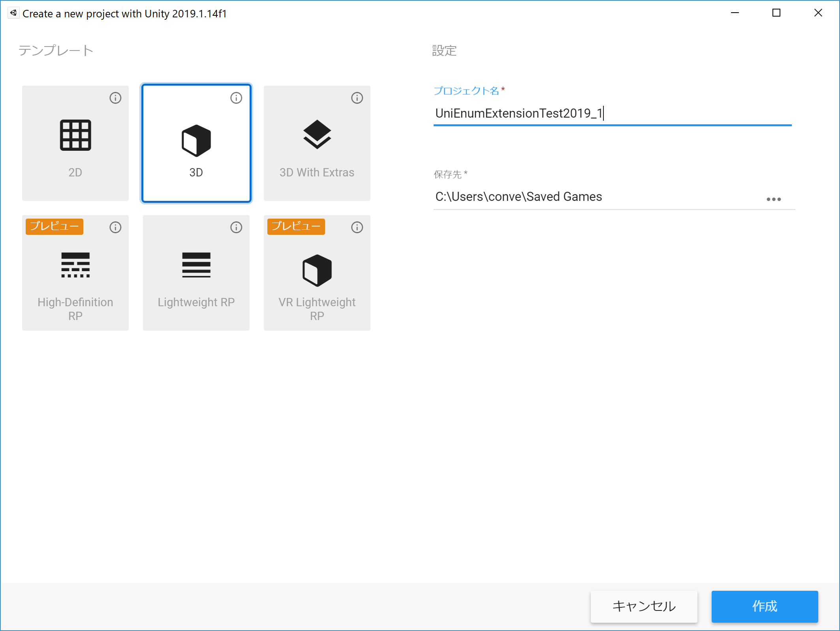Minimize the Create new project window
Image resolution: width=840 pixels, height=631 pixels.
[735, 13]
